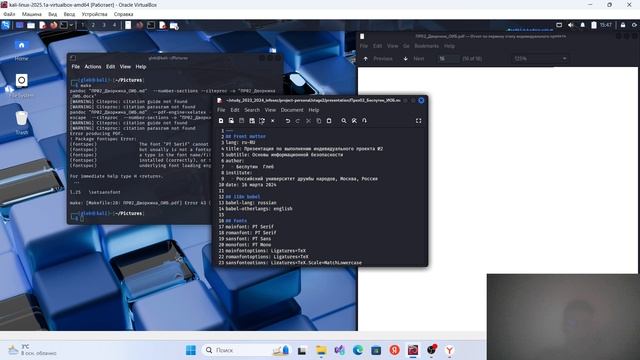This screenshot has width=640, height=360.
Task: Open VirtualBox Машина menu
Action: click(32, 14)
